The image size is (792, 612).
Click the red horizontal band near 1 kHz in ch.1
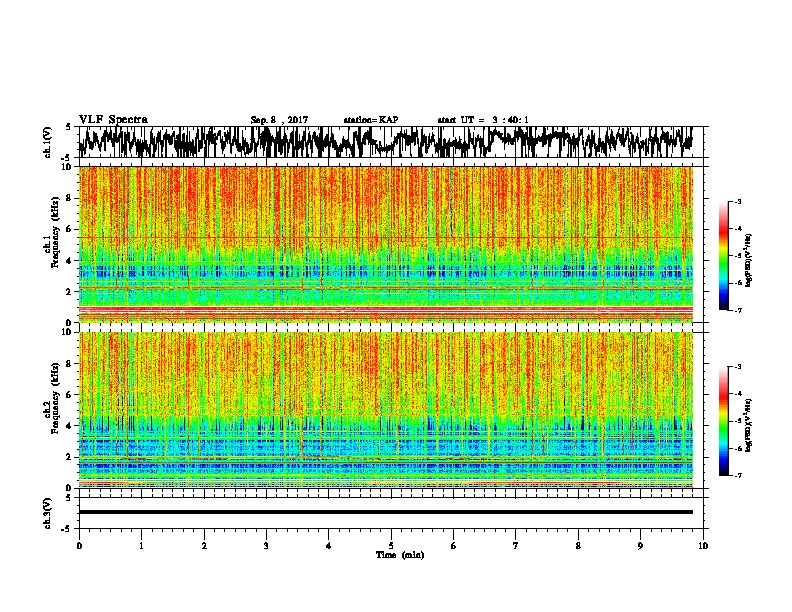point(386,309)
